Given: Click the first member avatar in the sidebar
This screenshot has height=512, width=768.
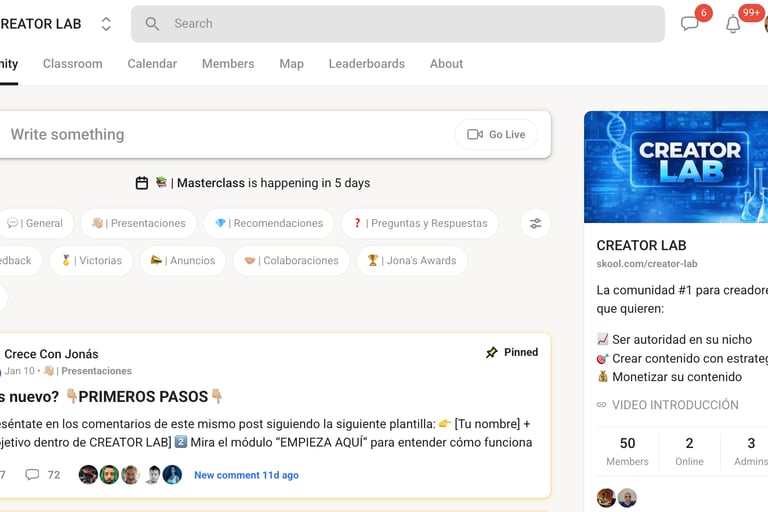Looking at the screenshot, I should [606, 498].
